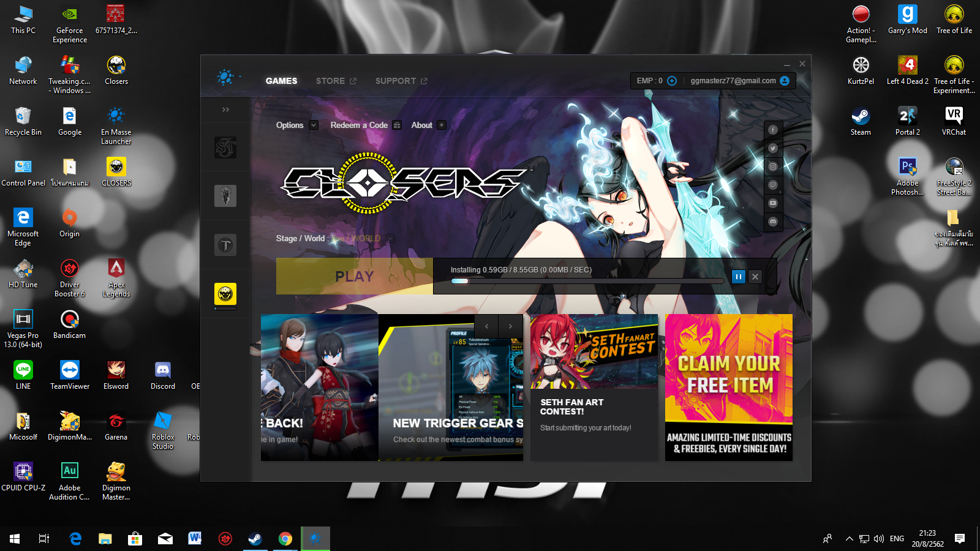Open Garena desktop shortcut
The height and width of the screenshot is (551, 980).
click(x=116, y=426)
